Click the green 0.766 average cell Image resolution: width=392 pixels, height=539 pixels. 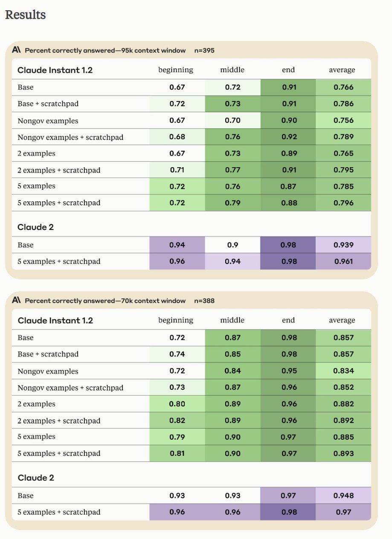coord(343,87)
